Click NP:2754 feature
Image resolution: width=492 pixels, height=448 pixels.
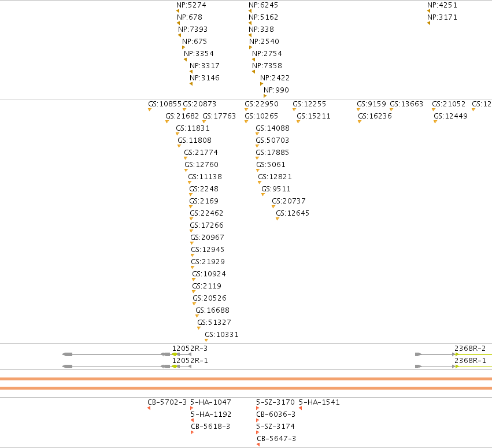(x=267, y=54)
